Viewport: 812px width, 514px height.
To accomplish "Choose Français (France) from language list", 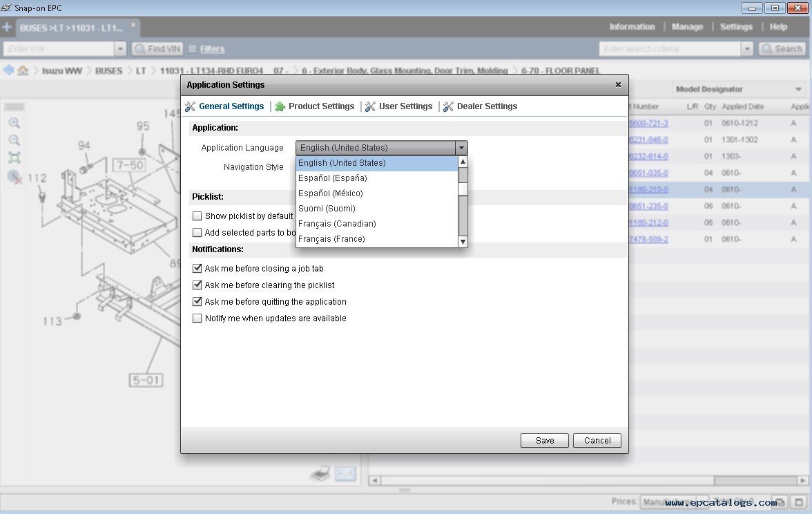I will [x=377, y=239].
